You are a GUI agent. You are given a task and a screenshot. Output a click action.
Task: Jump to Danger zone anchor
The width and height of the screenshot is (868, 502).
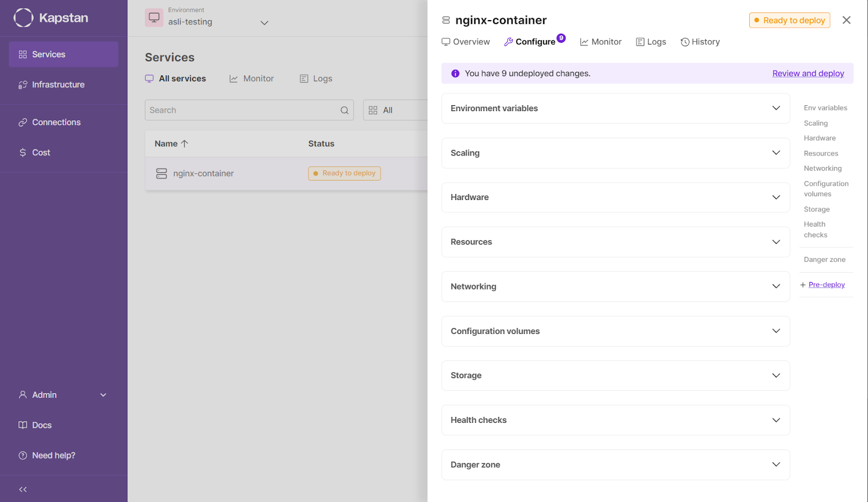(825, 260)
